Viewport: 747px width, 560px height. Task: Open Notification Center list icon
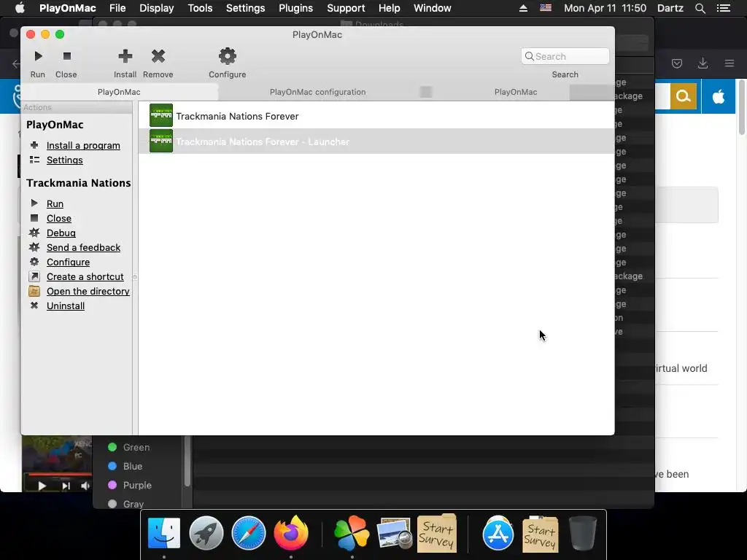pos(723,8)
